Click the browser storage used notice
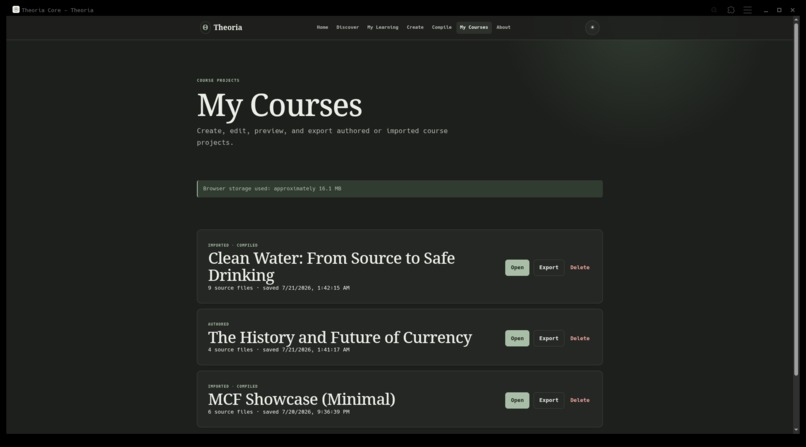 click(x=399, y=189)
